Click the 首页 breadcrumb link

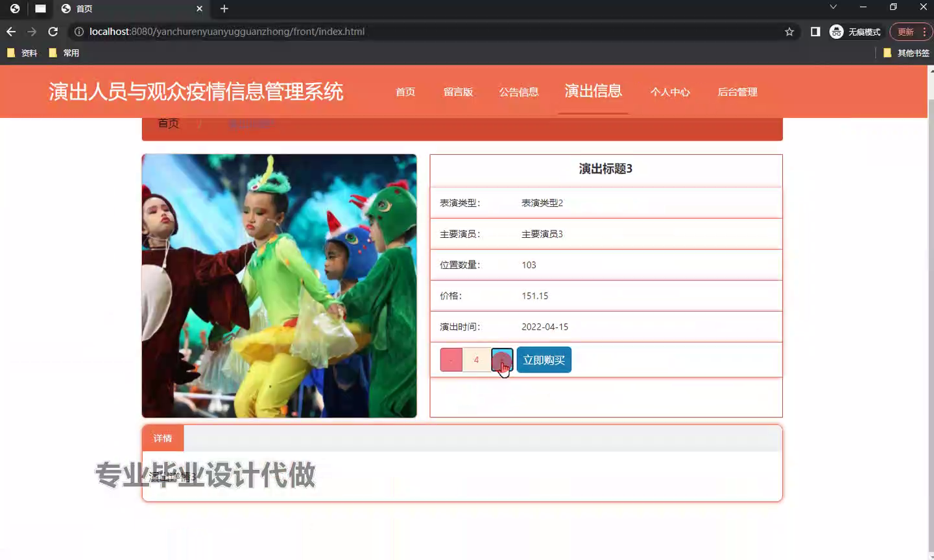pyautogui.click(x=169, y=124)
